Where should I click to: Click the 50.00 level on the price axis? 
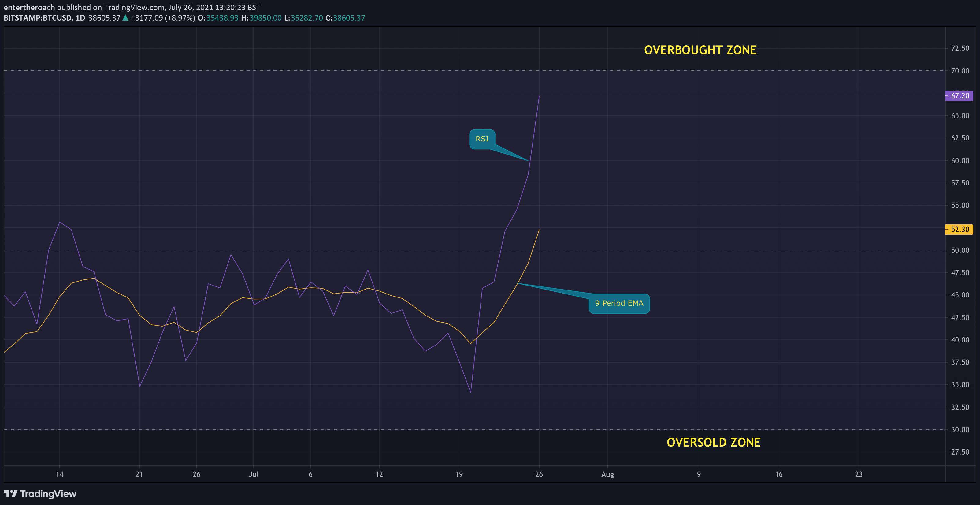click(x=960, y=250)
